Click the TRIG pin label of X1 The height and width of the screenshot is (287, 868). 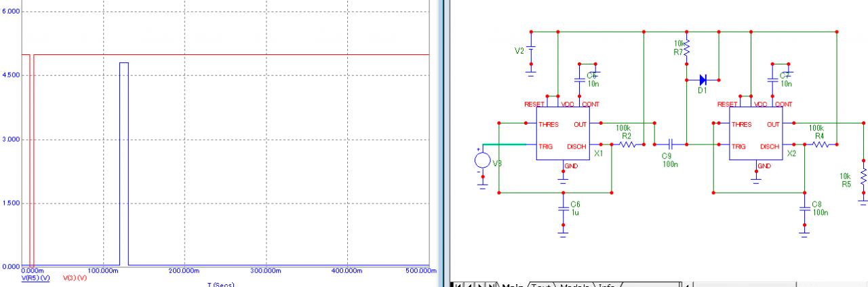point(547,146)
